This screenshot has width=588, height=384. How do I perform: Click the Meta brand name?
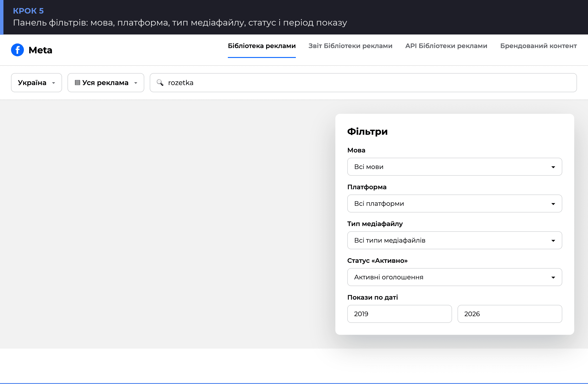click(40, 50)
